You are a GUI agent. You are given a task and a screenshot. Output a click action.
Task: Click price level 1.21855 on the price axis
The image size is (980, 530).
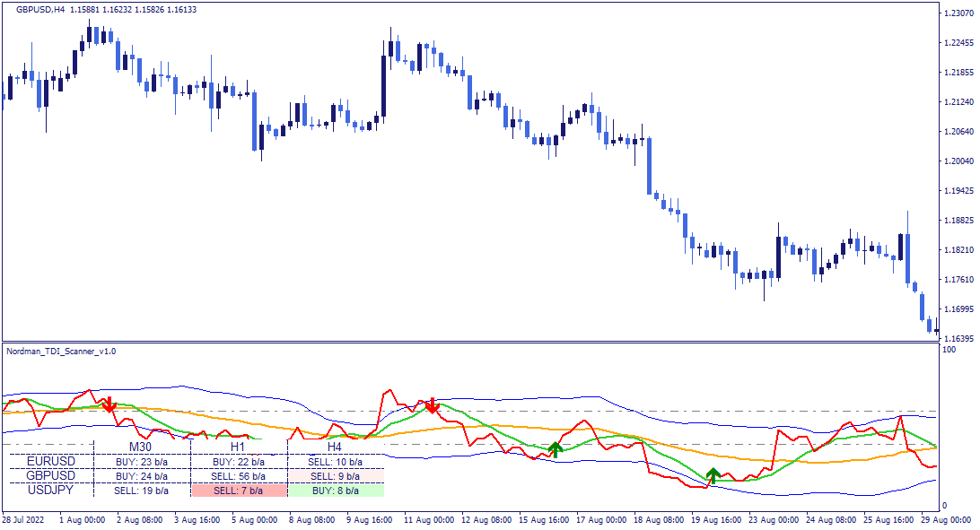point(958,73)
